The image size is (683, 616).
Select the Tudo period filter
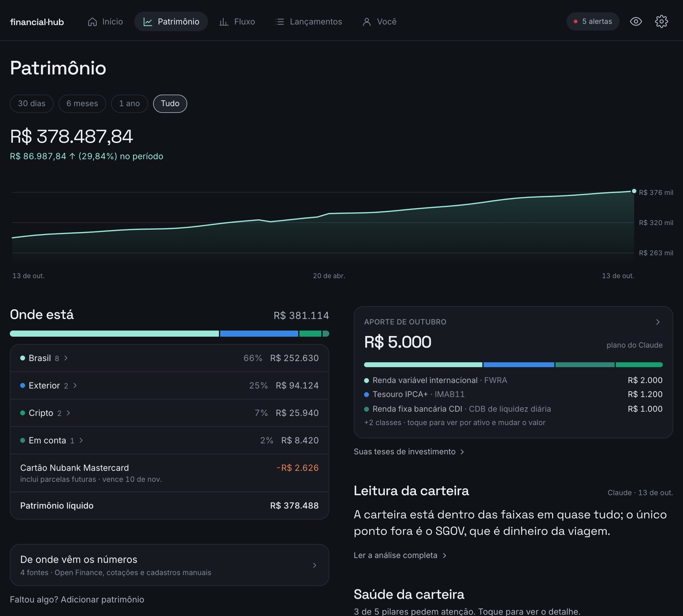pos(170,104)
